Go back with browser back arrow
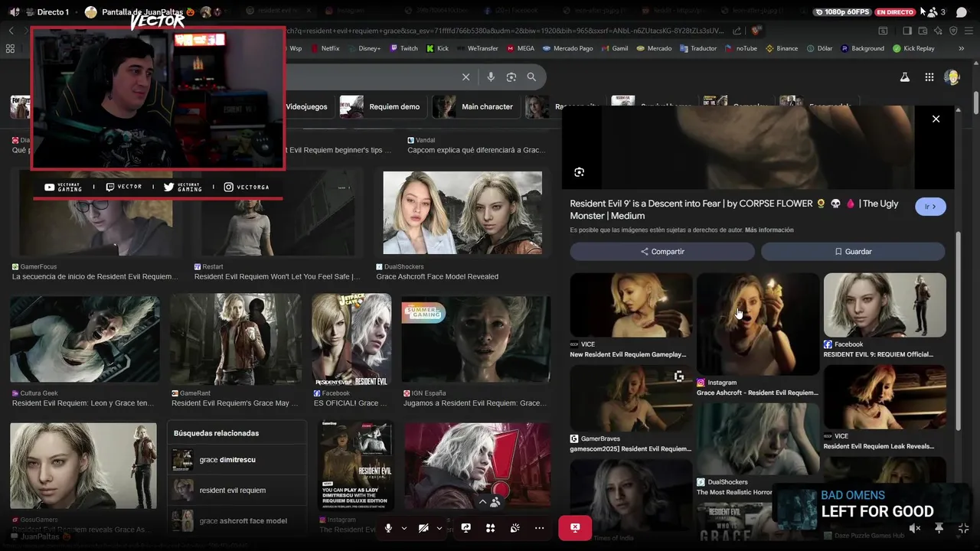980x551 pixels. (x=11, y=31)
